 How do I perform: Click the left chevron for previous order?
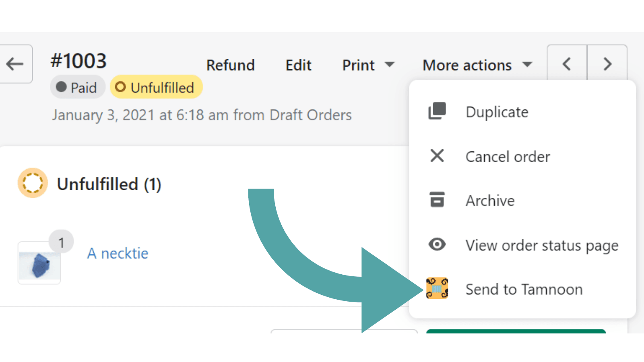pyautogui.click(x=566, y=64)
